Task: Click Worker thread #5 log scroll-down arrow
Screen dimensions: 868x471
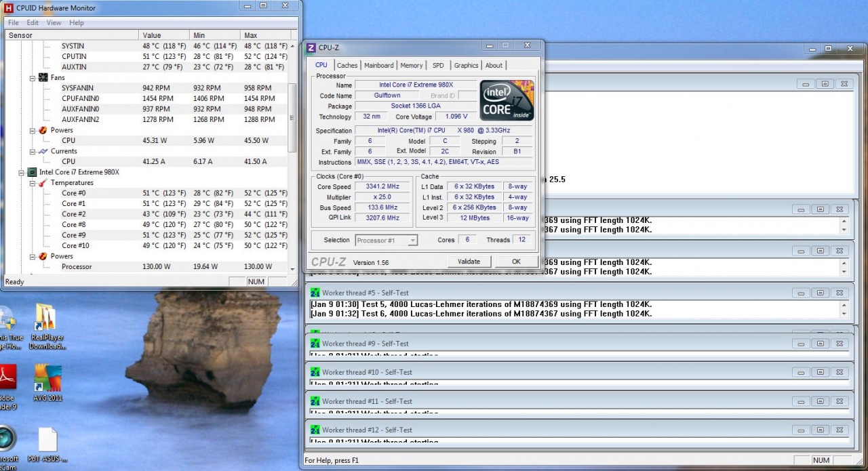Action: click(x=844, y=314)
